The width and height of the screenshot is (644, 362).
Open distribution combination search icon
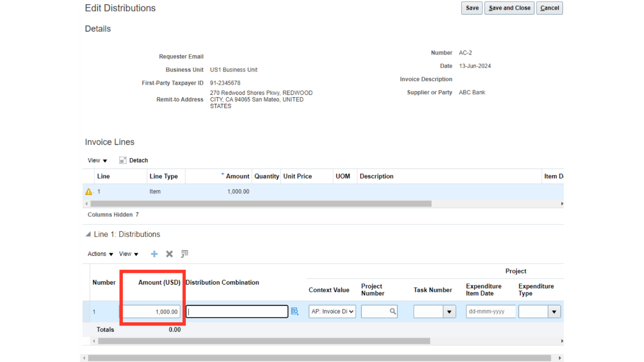295,311
